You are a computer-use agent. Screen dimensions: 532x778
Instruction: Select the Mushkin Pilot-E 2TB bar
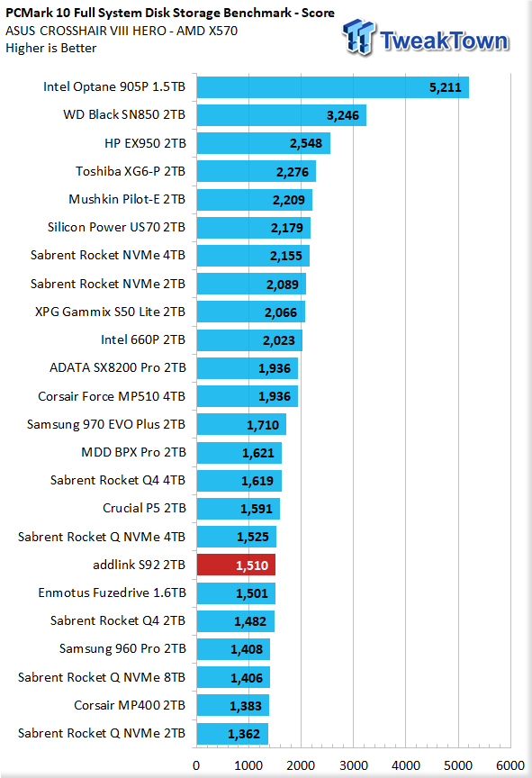255,200
